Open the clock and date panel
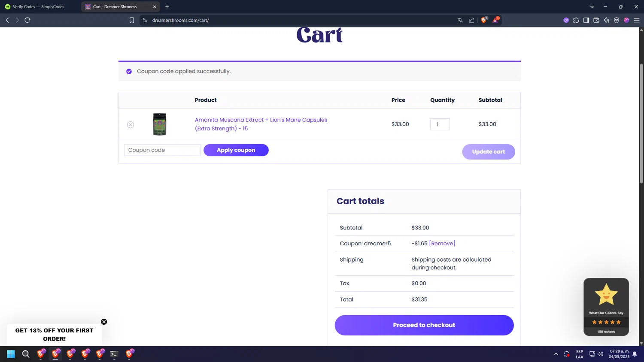Screen dimensions: 644x362 coord(619,354)
